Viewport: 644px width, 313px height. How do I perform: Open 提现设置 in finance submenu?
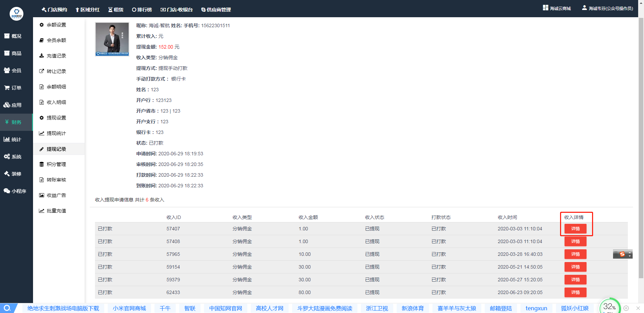56,118
